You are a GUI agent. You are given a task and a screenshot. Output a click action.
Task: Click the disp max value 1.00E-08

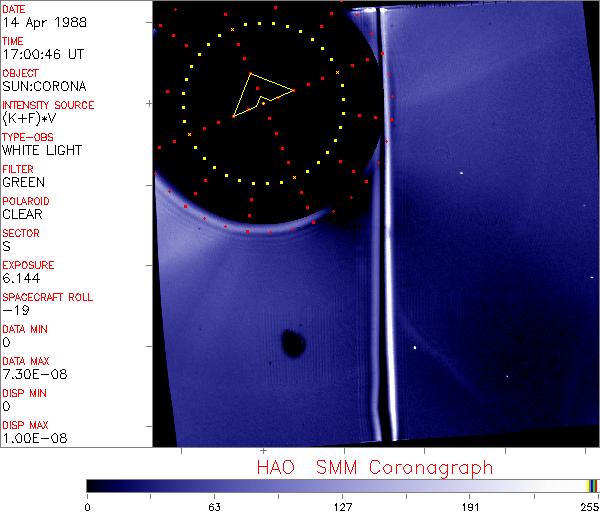28,438
